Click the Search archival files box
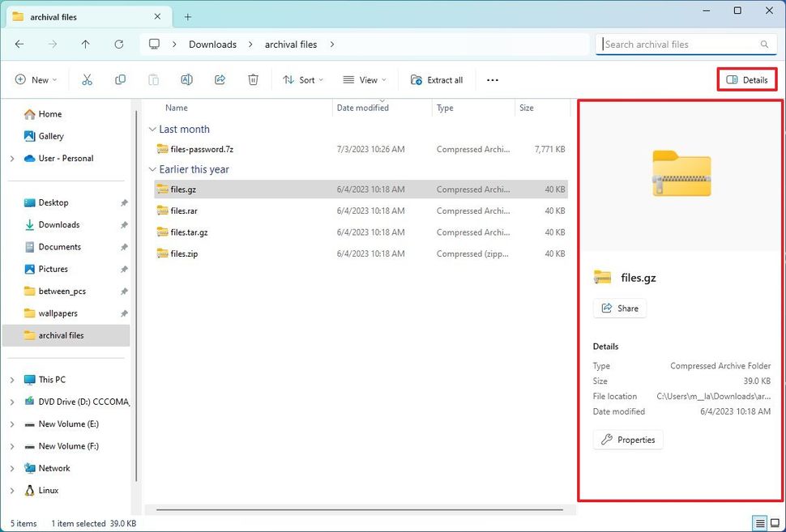 (x=685, y=44)
